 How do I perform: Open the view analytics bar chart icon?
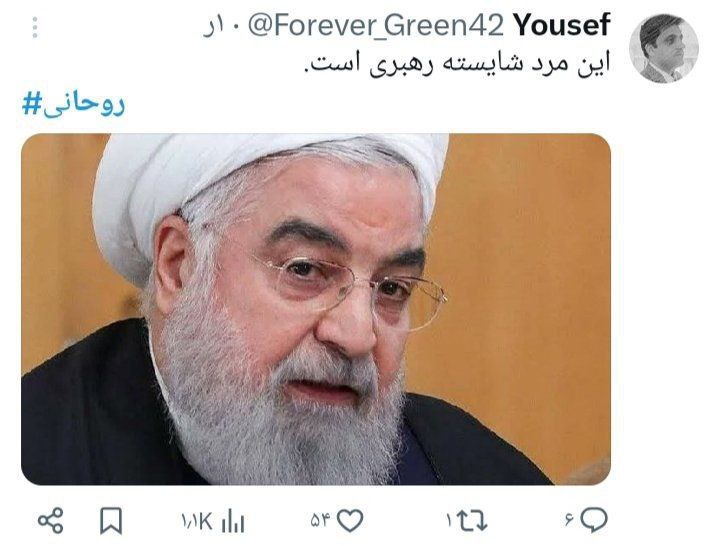point(233,522)
